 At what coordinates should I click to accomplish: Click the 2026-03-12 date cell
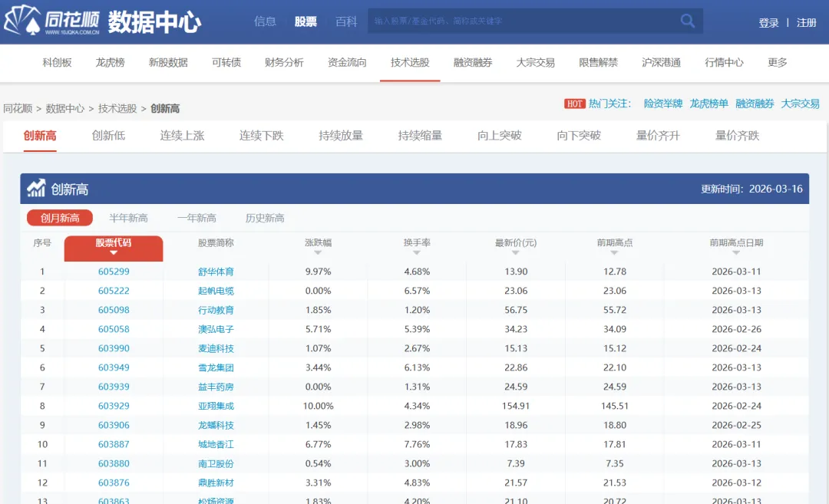tap(736, 483)
